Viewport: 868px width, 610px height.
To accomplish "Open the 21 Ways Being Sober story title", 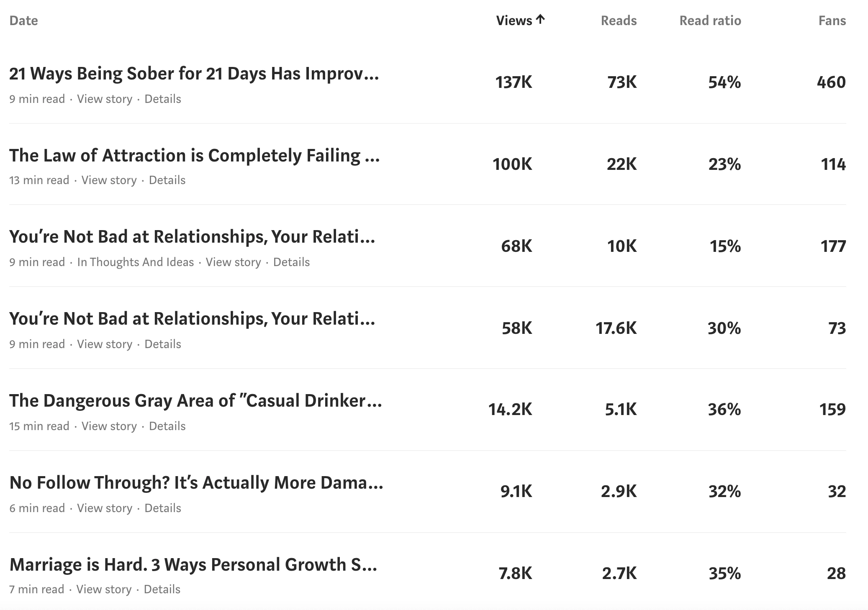I will tap(194, 74).
